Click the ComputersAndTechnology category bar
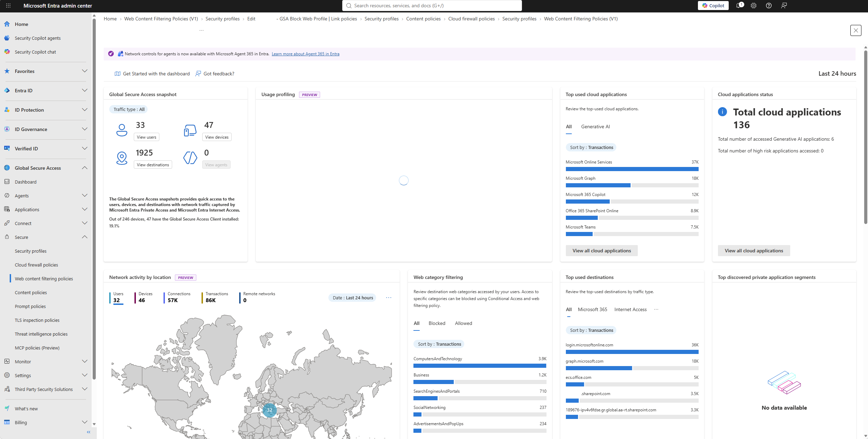Image resolution: width=868 pixels, height=439 pixels. coord(480,366)
